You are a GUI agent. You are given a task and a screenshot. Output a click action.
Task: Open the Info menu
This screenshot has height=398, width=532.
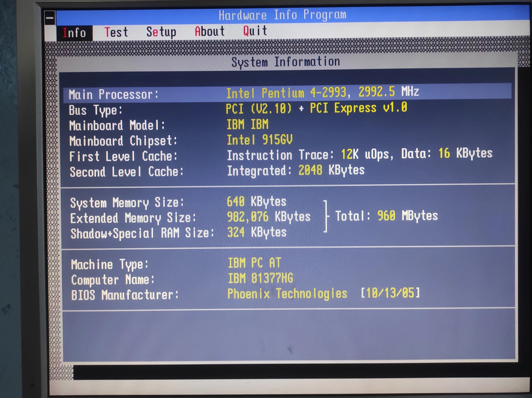(74, 33)
